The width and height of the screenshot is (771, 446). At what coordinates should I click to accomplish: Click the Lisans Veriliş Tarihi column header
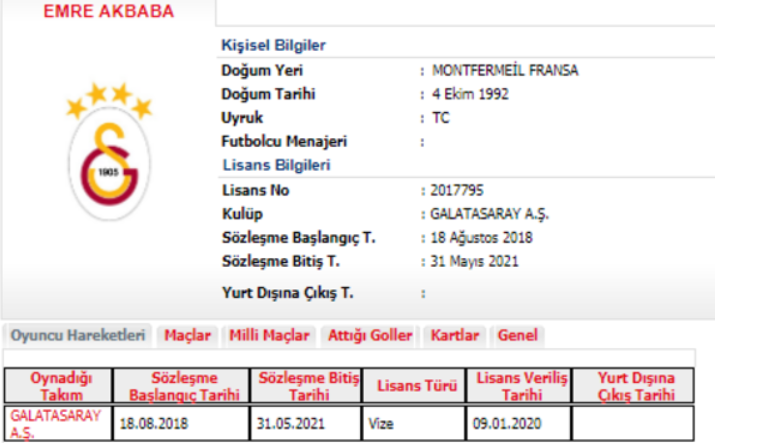click(519, 386)
